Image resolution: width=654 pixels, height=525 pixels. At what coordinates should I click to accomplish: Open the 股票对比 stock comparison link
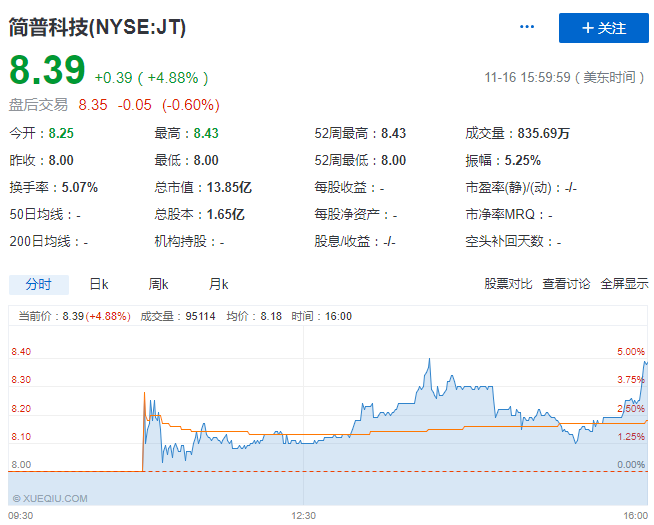click(x=508, y=284)
